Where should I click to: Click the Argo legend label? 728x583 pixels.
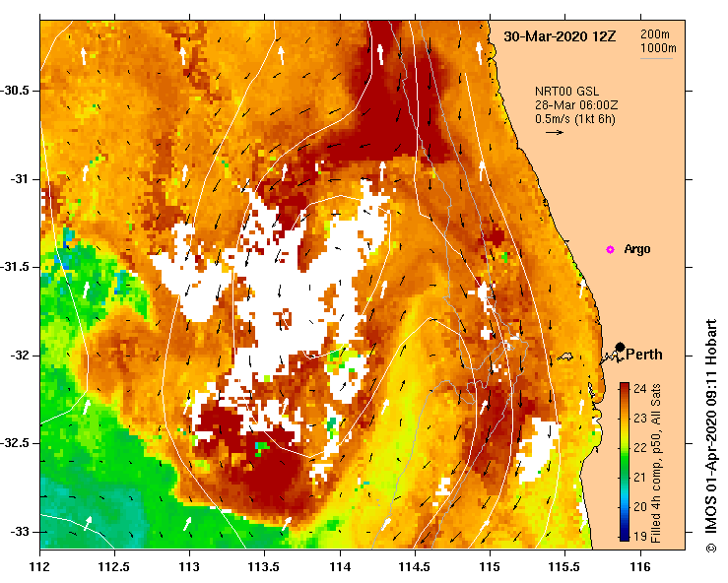point(637,249)
